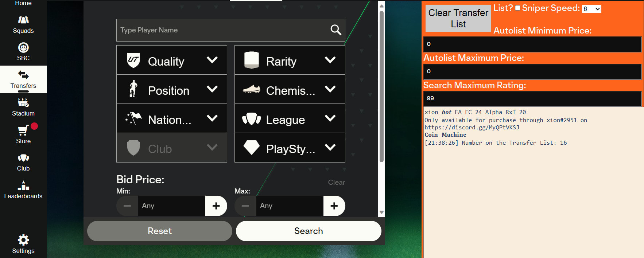Click the scrollbar up arrow
This screenshot has height=258, width=644.
(381, 6)
